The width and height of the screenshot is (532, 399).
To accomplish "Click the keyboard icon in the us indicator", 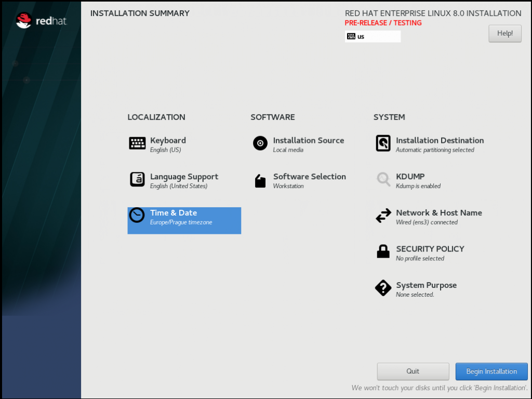I will point(351,36).
